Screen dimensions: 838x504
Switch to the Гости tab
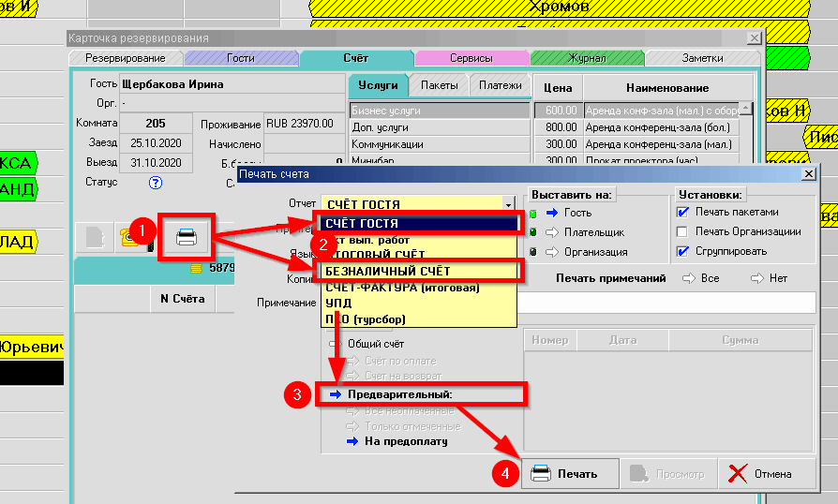[x=240, y=58]
